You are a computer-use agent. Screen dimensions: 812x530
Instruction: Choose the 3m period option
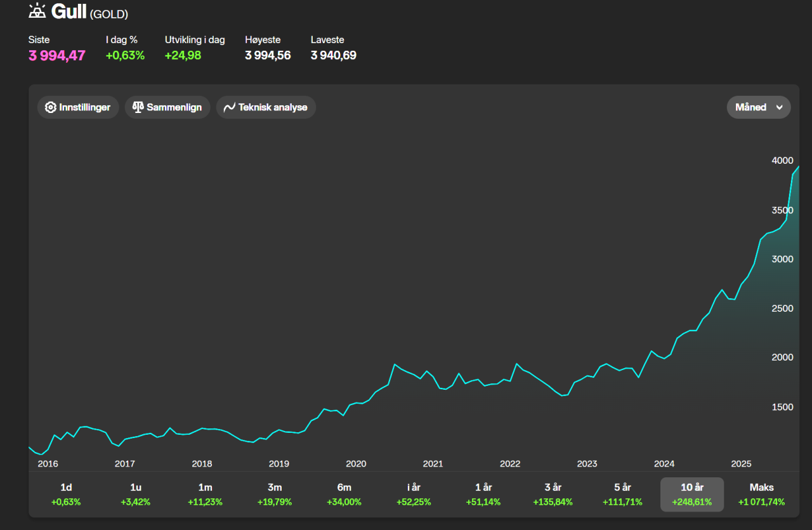(x=275, y=494)
